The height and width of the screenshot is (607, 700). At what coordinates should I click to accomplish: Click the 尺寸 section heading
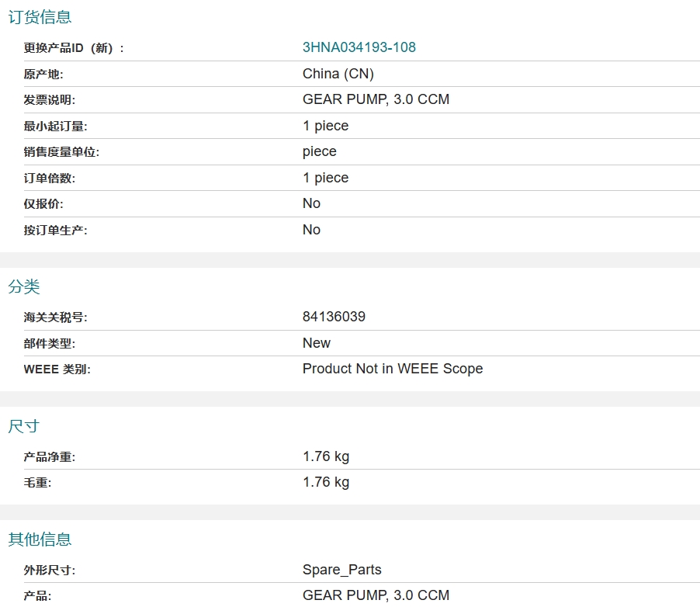tap(24, 426)
